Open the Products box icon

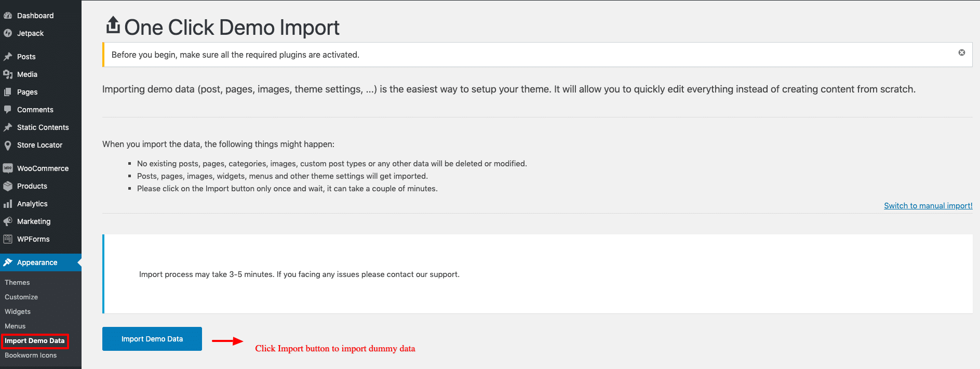click(x=8, y=186)
